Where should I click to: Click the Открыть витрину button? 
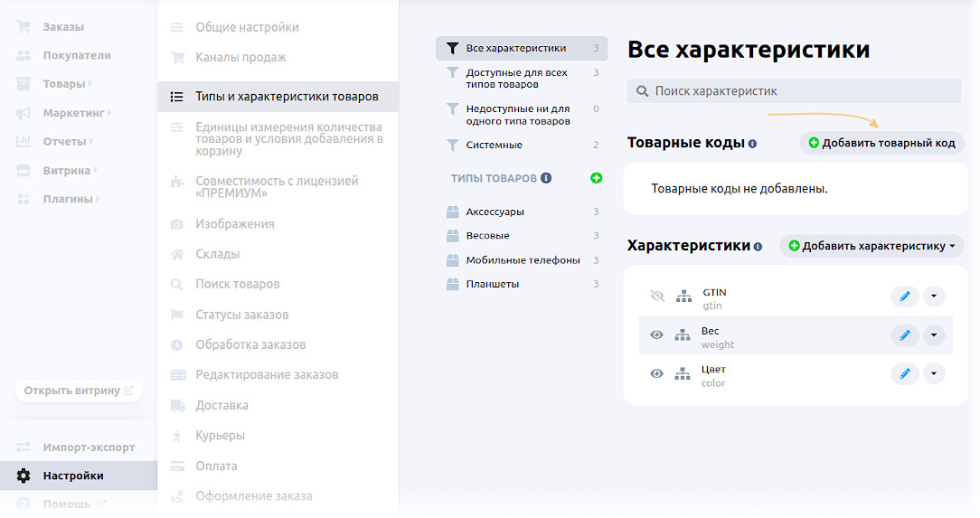pyautogui.click(x=78, y=391)
